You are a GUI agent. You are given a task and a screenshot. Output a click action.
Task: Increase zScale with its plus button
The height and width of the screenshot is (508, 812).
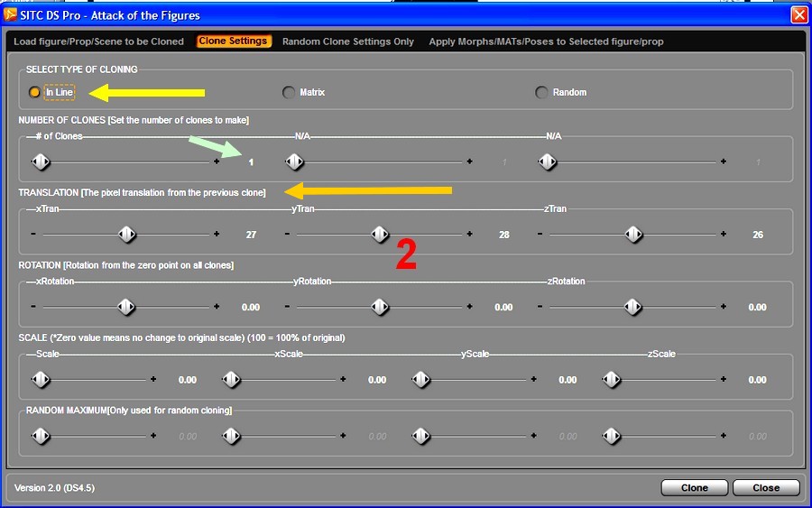[x=724, y=379]
